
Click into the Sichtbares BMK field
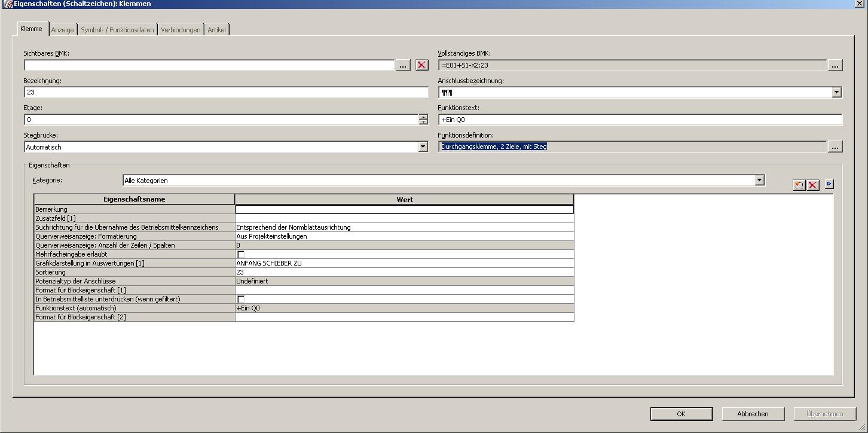pos(209,65)
